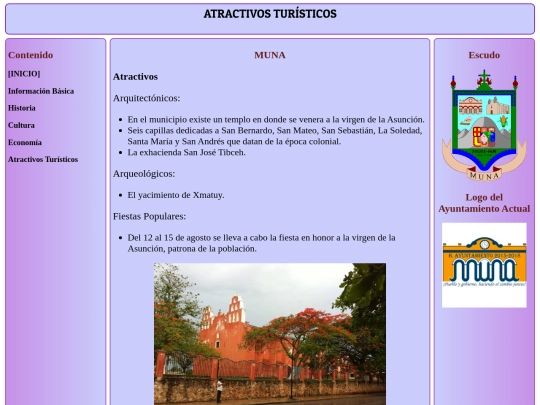Viewport: 540px width, 405px height.
Task: Click the 'Del 12 al 15 de agosto' item
Action: 261,243
